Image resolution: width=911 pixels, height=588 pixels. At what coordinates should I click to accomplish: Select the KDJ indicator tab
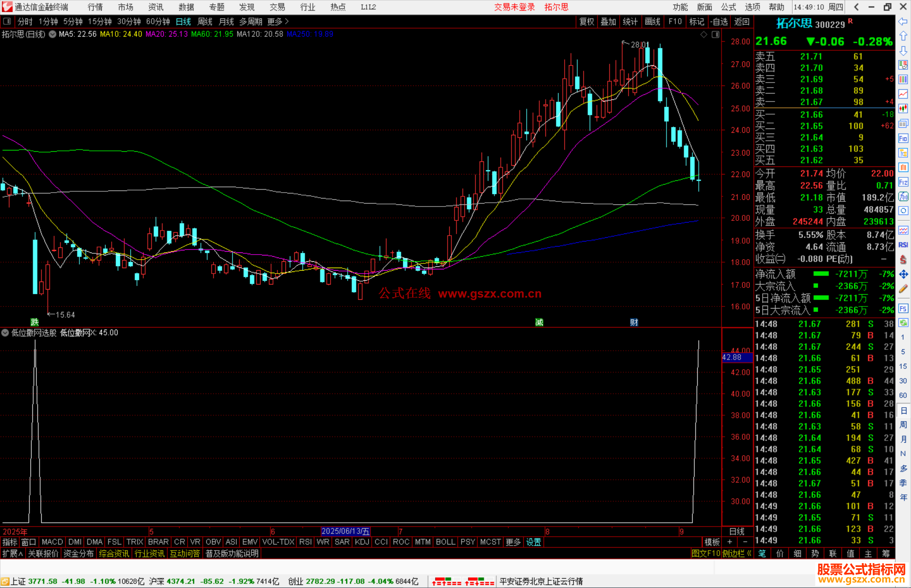(362, 542)
